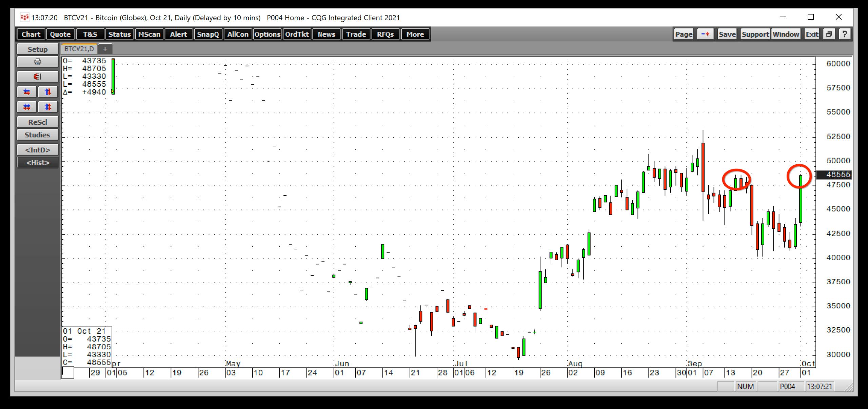868x409 pixels.
Task: Open the SnapQ tool
Action: 208,34
